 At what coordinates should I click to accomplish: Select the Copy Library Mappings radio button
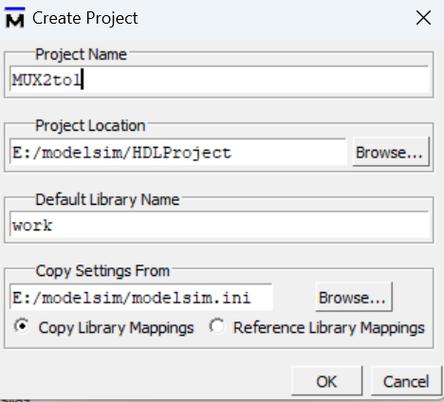coord(22,326)
